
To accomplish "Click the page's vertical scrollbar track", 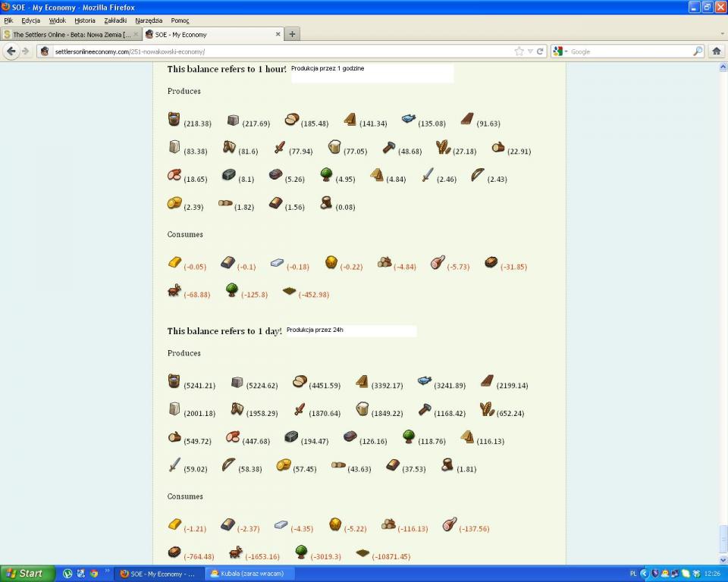I will tap(722, 303).
